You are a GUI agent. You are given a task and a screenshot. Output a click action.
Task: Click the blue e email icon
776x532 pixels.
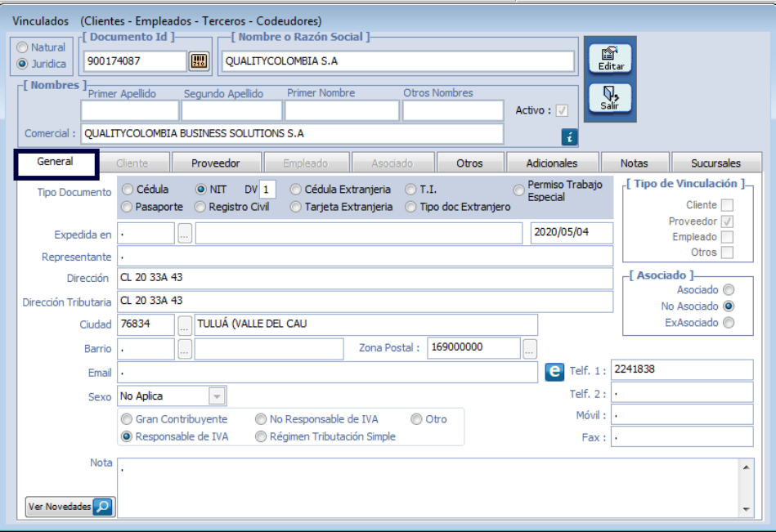pos(554,371)
